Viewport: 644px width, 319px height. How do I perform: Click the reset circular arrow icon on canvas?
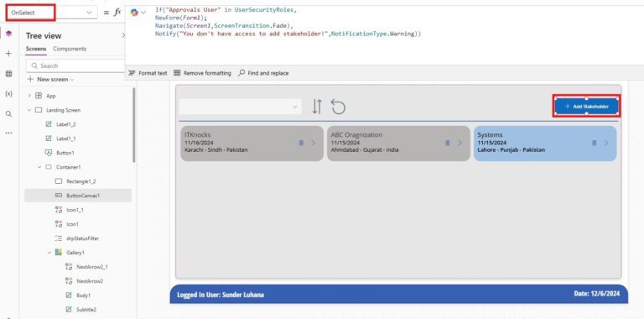point(338,107)
